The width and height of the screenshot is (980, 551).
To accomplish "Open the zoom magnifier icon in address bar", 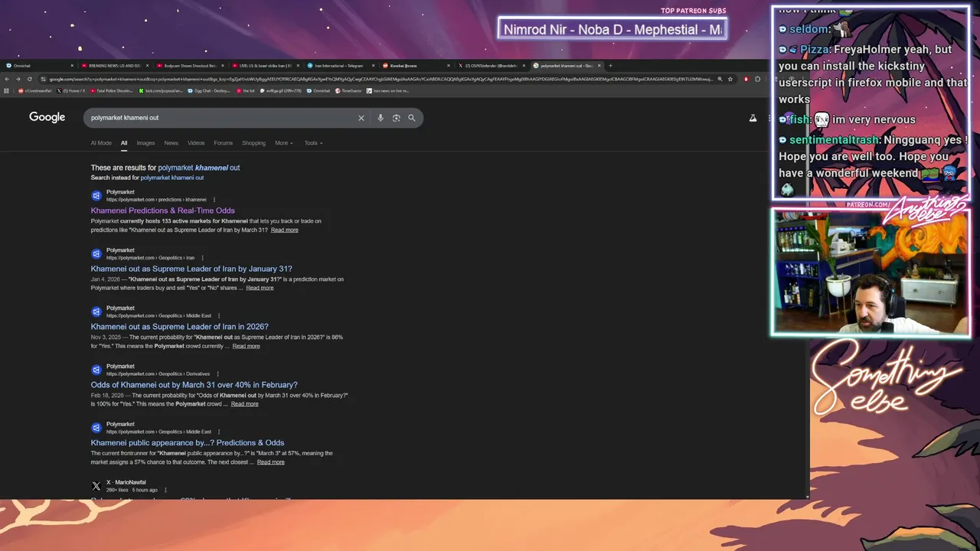I will coord(720,79).
